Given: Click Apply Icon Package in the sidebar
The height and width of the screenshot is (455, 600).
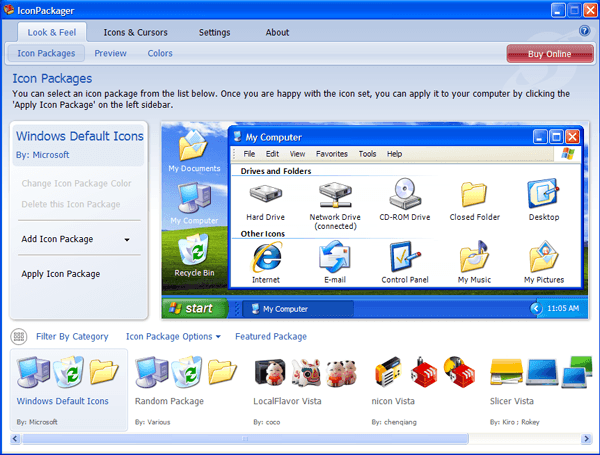Looking at the screenshot, I should click(x=61, y=274).
